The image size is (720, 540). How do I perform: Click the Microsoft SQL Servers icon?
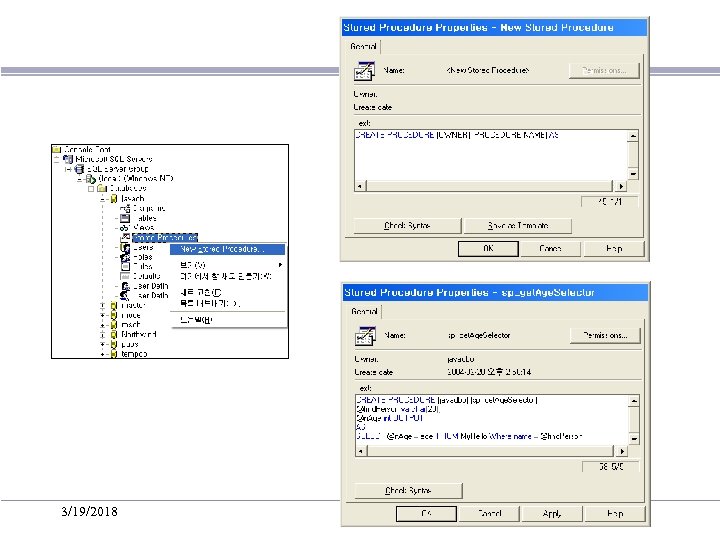68,159
